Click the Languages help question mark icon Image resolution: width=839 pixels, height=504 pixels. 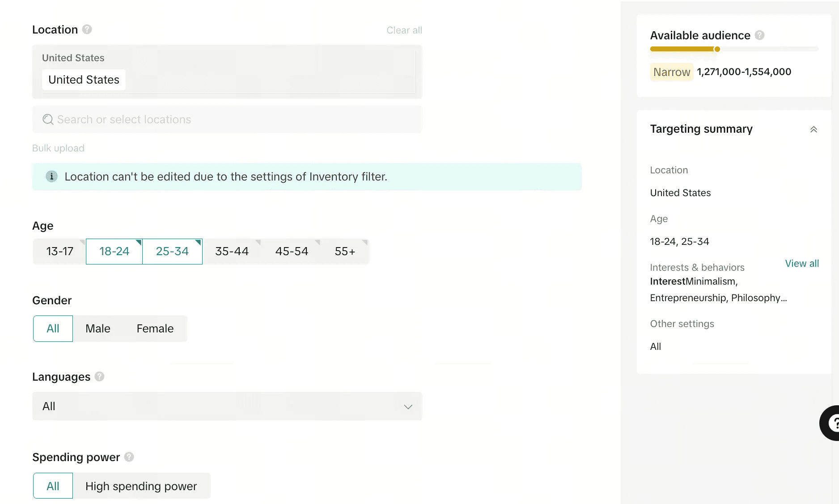(100, 377)
